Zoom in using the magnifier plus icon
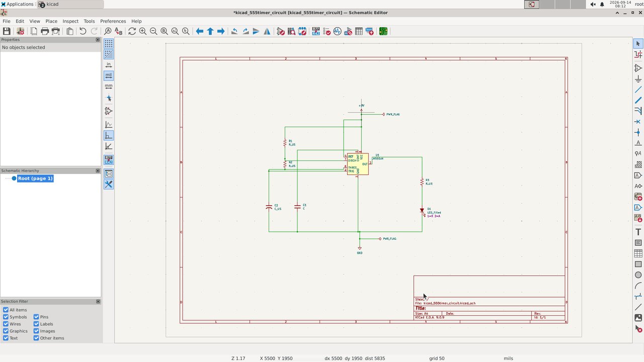Viewport: 644px width, 362px height. tap(143, 31)
